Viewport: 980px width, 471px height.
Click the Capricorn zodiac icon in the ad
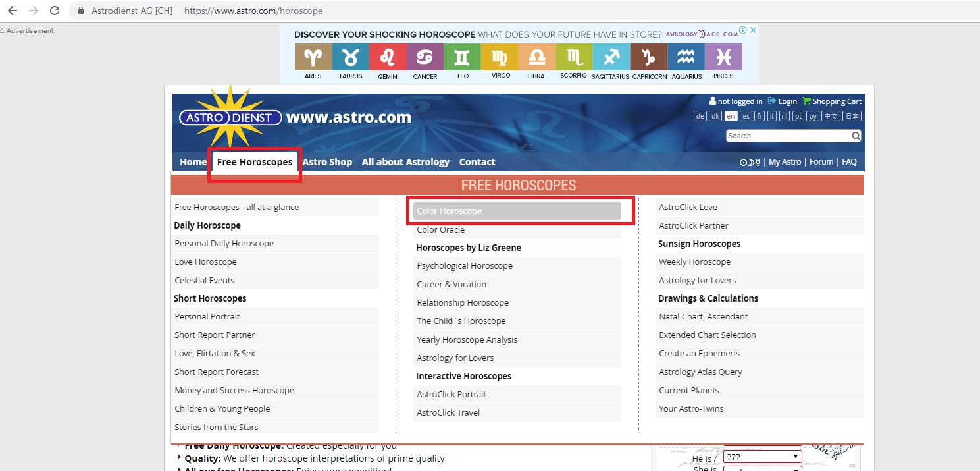(649, 57)
